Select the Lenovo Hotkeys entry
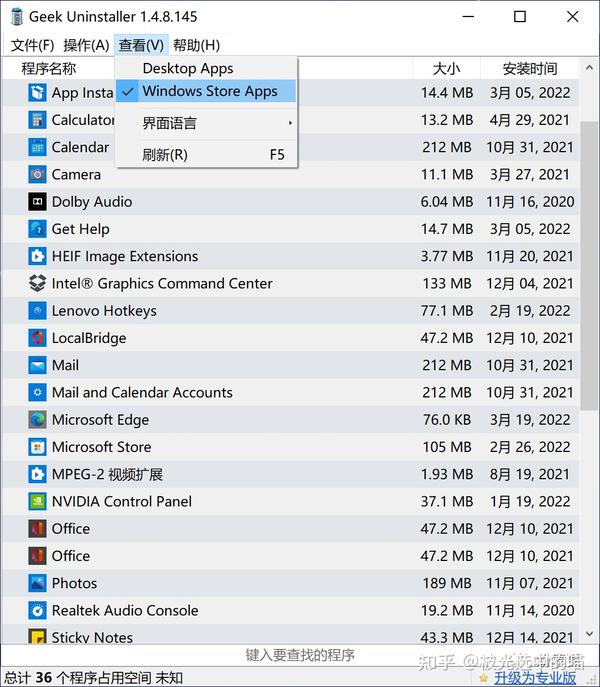 104,311
